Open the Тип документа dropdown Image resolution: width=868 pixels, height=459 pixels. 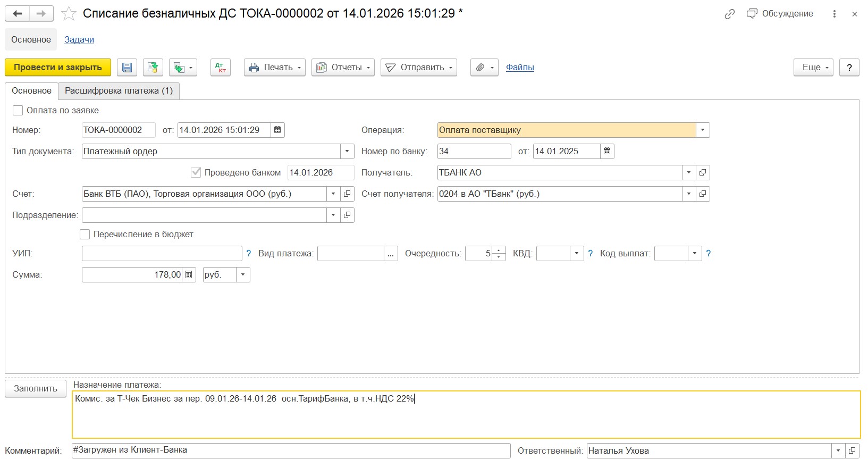[x=347, y=151]
